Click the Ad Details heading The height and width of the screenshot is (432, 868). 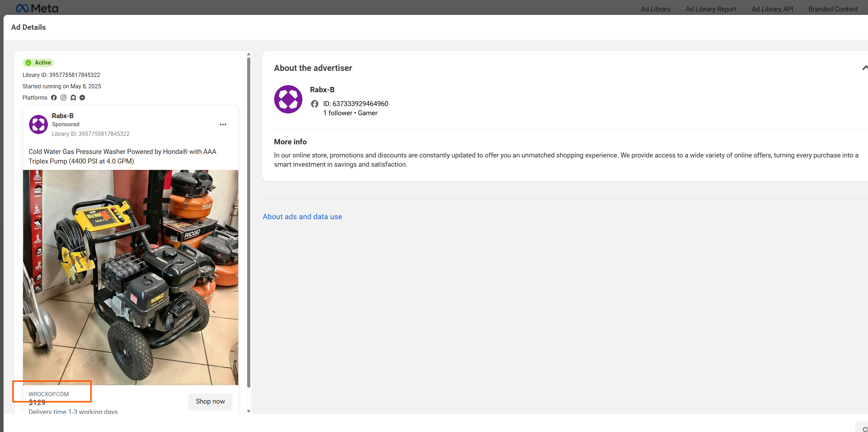[28, 27]
